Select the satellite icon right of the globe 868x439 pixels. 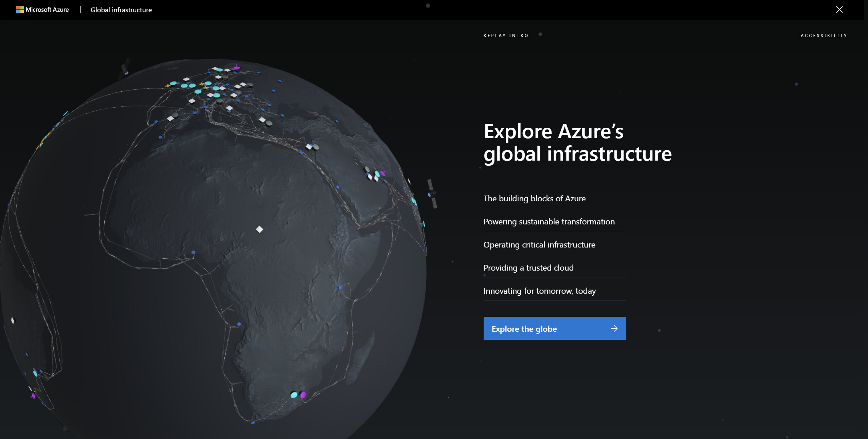tap(432, 194)
